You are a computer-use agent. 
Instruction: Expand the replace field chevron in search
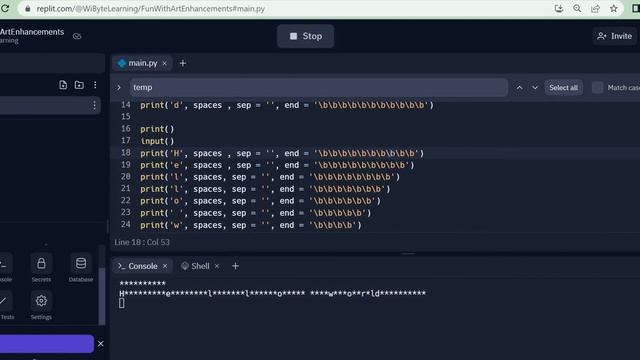[x=119, y=87]
